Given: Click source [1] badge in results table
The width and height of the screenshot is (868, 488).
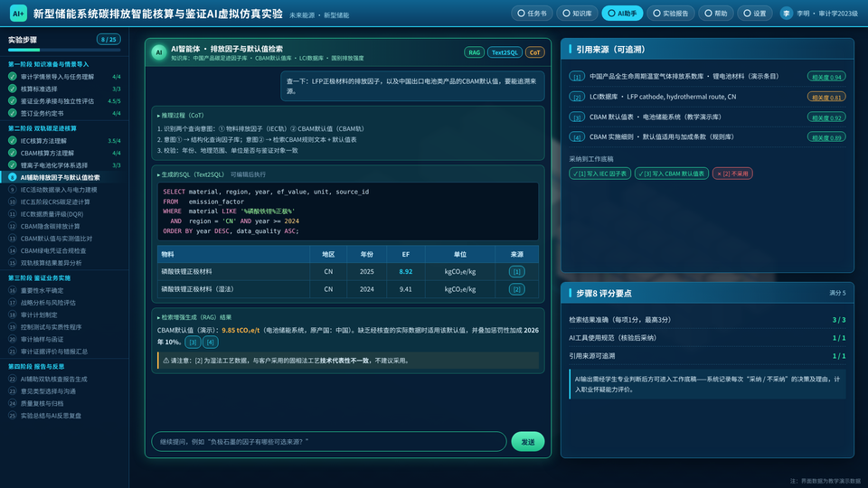Looking at the screenshot, I should coord(516,272).
